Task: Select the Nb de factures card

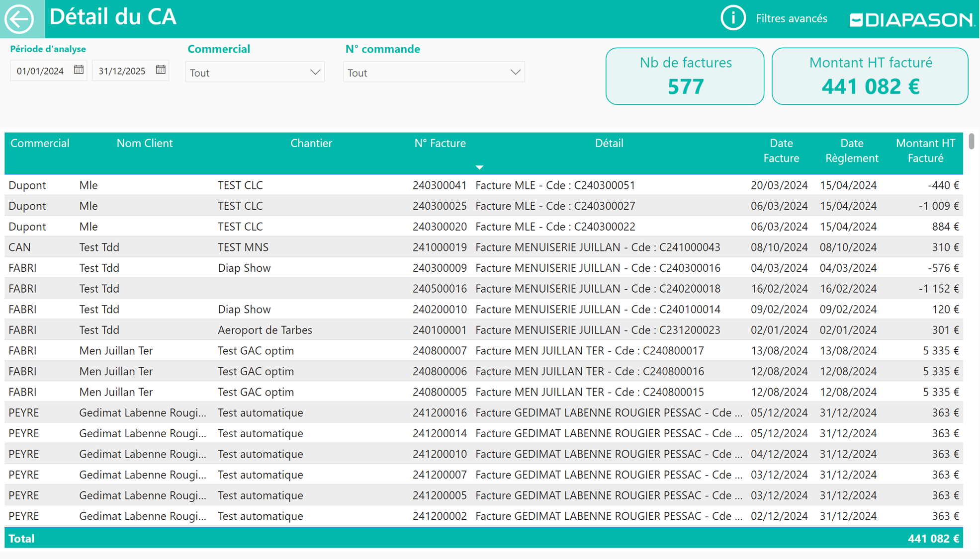Action: point(685,76)
